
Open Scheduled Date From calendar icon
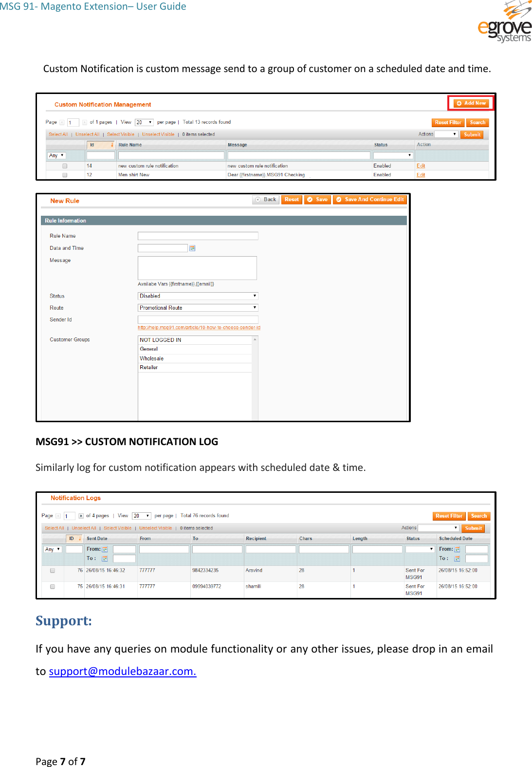pos(457,549)
